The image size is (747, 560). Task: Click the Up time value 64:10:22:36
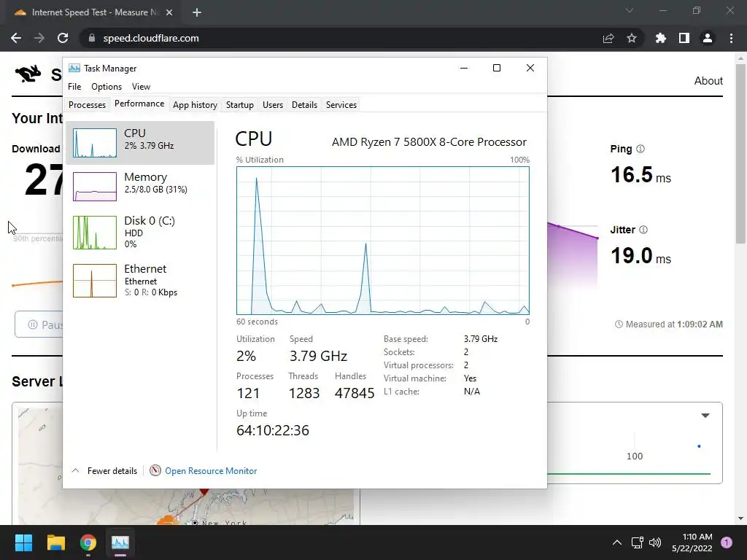click(273, 430)
